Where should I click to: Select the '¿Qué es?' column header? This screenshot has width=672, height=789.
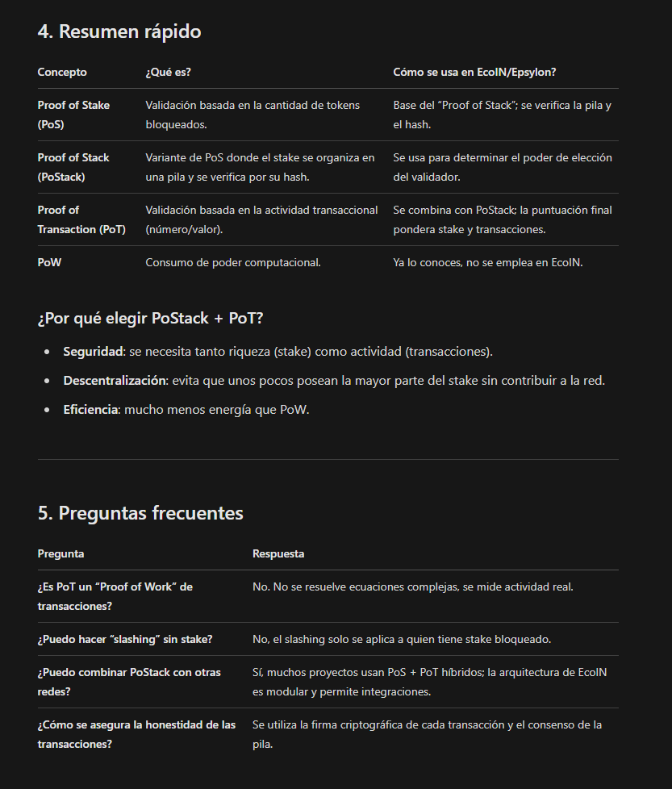coord(168,72)
